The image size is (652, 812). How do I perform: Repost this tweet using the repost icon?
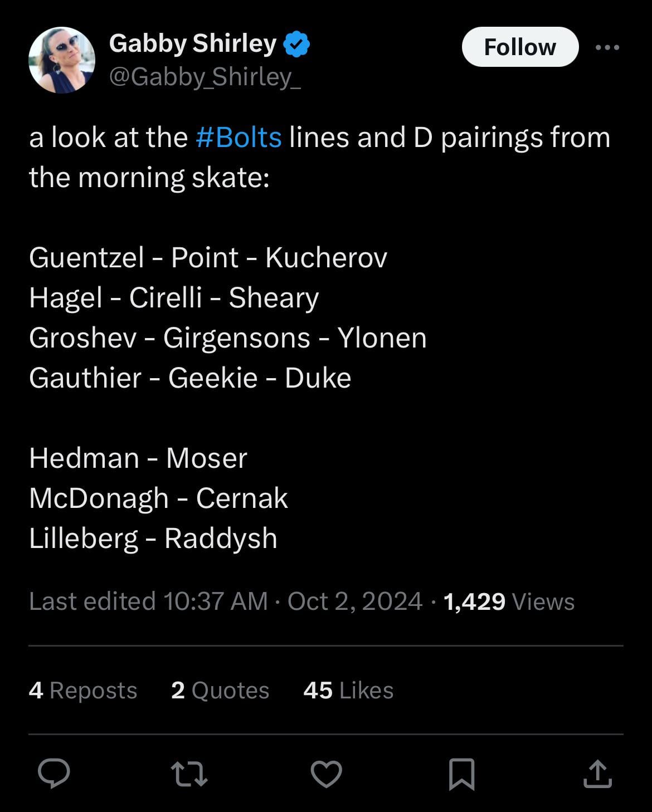[x=189, y=774]
